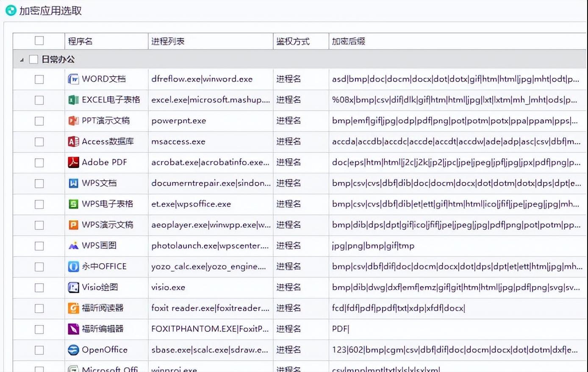Image resolution: width=588 pixels, height=372 pixels.
Task: Select the WORD文档 application icon
Action: coord(74,79)
